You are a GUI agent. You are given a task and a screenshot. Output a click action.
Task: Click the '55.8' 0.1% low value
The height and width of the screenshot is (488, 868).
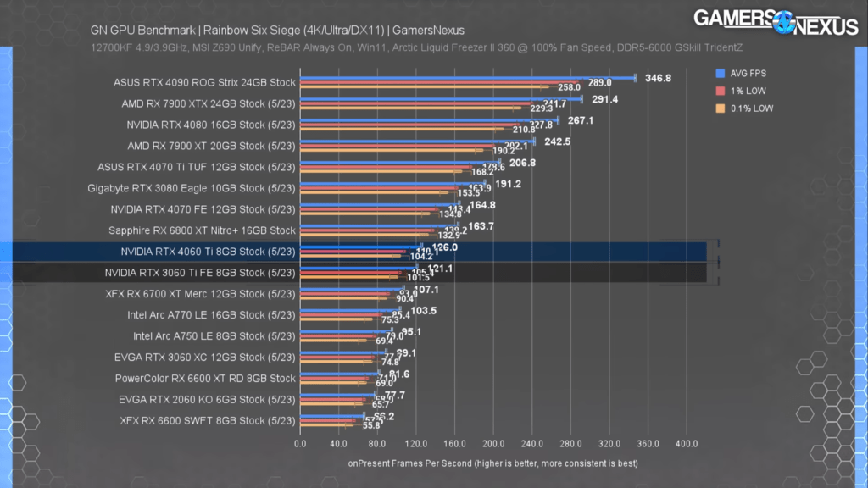point(371,425)
